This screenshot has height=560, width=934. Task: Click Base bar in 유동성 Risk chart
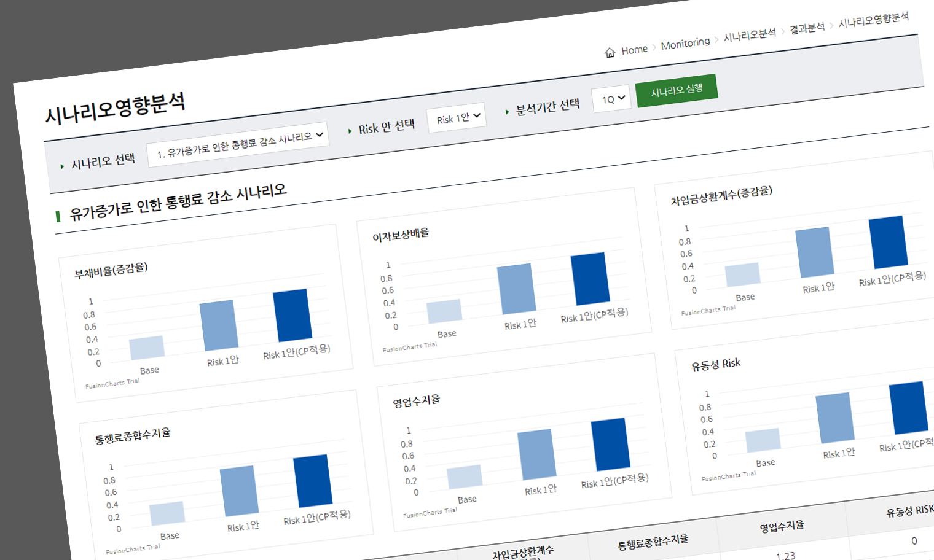click(x=763, y=440)
